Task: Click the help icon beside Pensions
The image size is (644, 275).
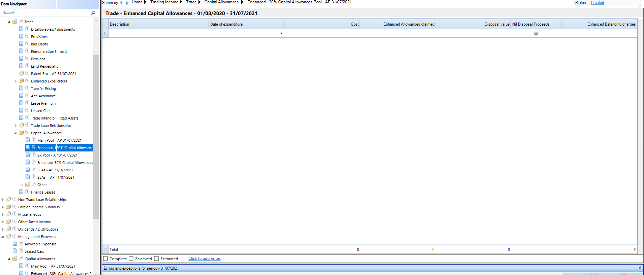Action: pos(27,59)
